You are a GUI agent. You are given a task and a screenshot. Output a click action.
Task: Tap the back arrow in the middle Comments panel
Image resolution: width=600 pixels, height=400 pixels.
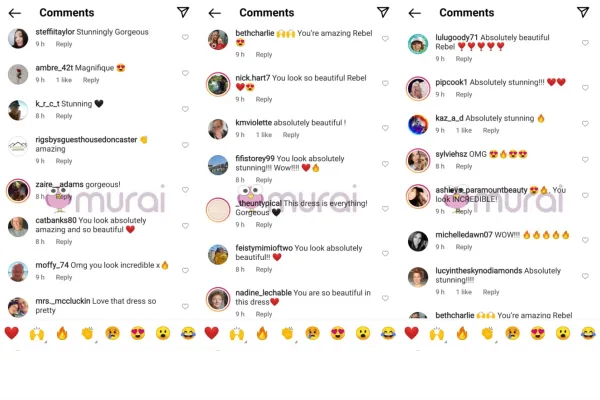(215, 13)
